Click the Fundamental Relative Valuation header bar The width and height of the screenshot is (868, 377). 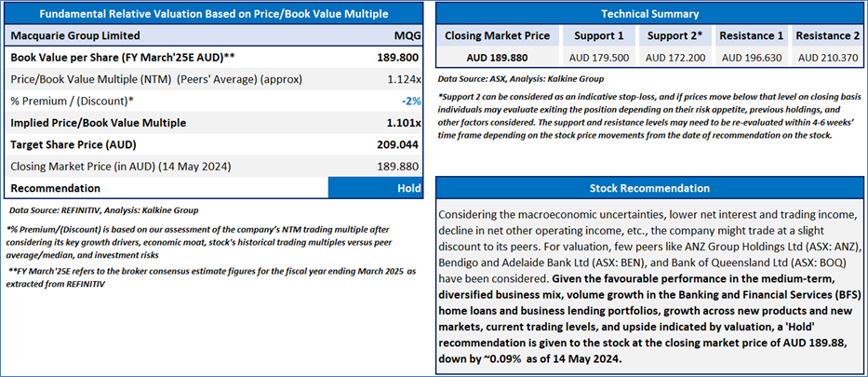(213, 14)
